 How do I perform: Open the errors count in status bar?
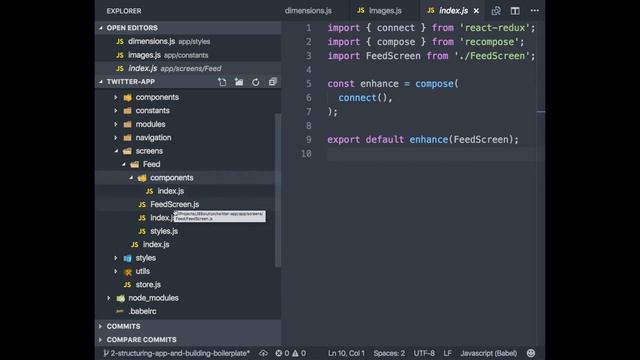(x=282, y=353)
